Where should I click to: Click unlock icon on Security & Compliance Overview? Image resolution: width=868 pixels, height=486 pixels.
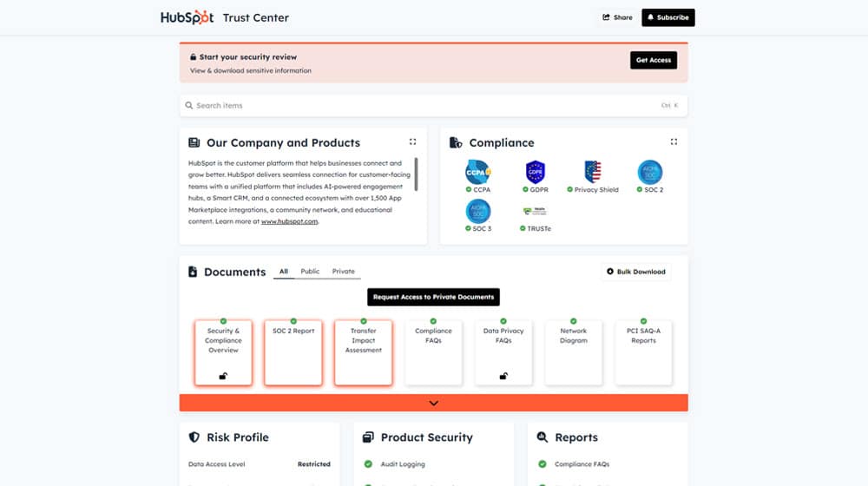(223, 377)
